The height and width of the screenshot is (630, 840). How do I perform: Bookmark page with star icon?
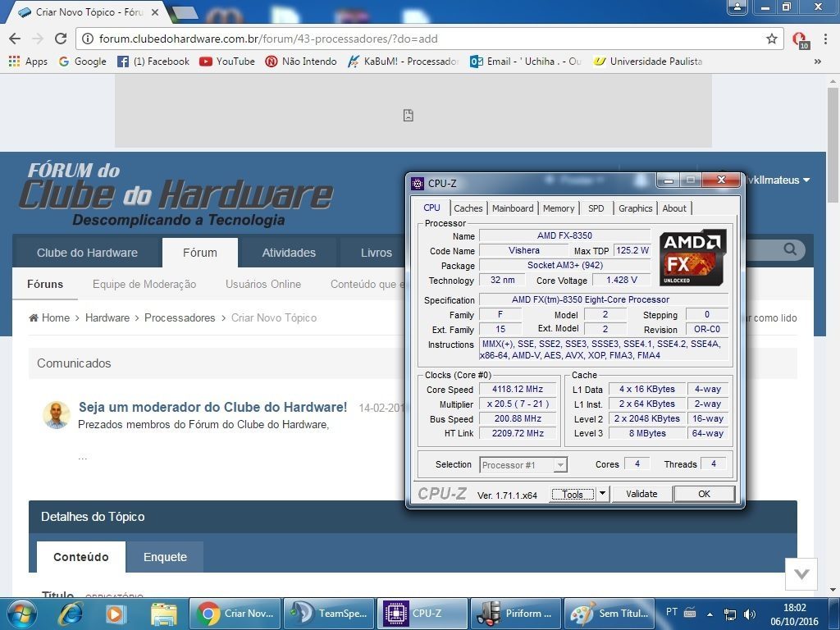[771, 39]
